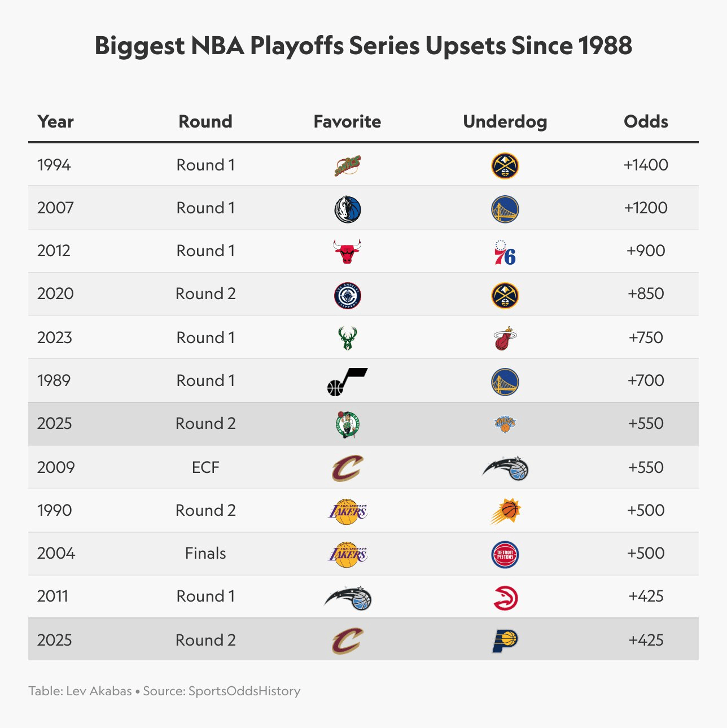This screenshot has height=728, width=727.
Task: Click the SportsOddsHistory source credit
Action: (244, 691)
